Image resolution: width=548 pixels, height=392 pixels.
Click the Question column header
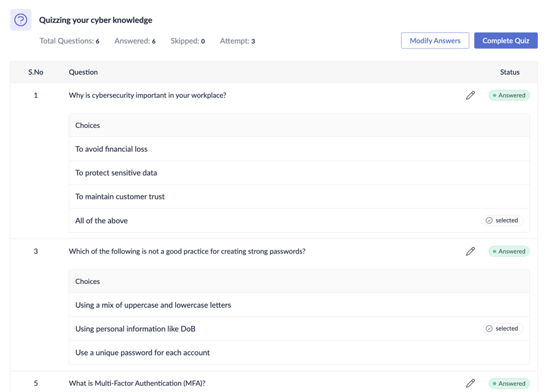click(x=83, y=72)
